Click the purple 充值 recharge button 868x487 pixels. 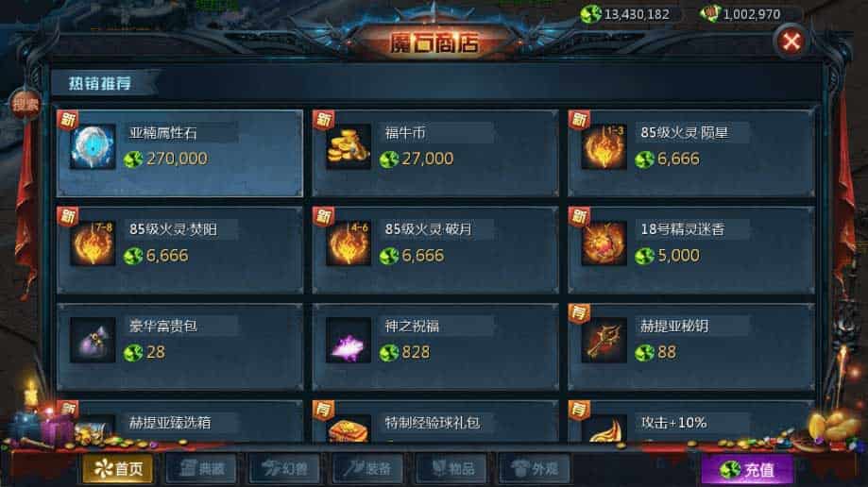[x=747, y=470]
